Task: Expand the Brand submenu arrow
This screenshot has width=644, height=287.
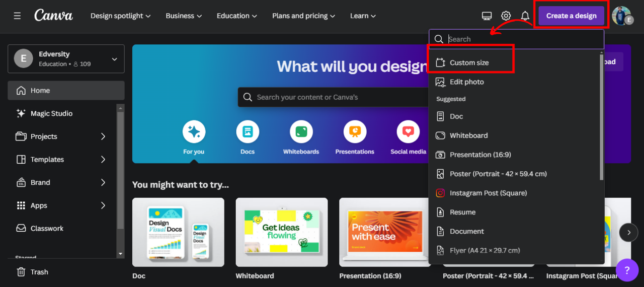Action: point(103,182)
